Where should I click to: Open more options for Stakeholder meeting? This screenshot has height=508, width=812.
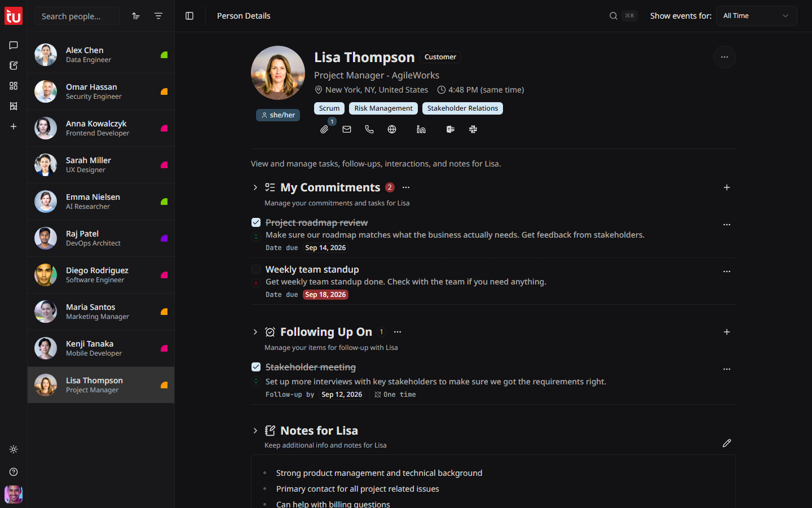(x=727, y=369)
